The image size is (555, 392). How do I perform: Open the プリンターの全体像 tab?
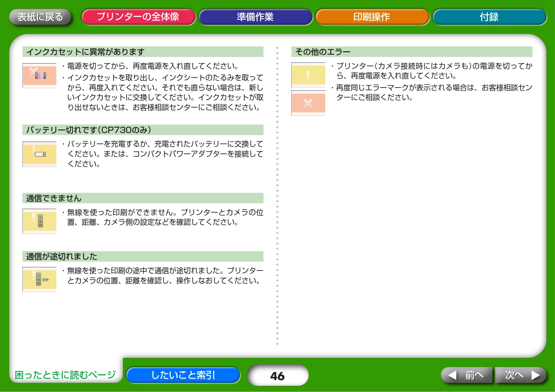[x=138, y=17]
